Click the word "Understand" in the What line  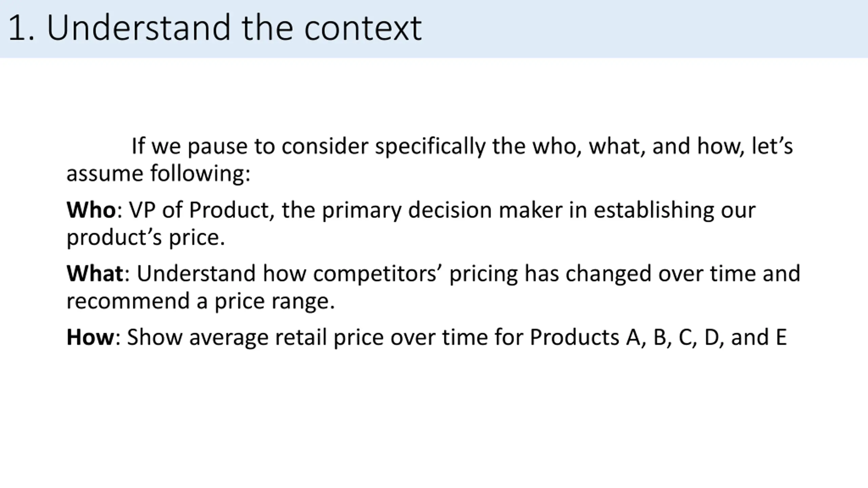(x=196, y=273)
